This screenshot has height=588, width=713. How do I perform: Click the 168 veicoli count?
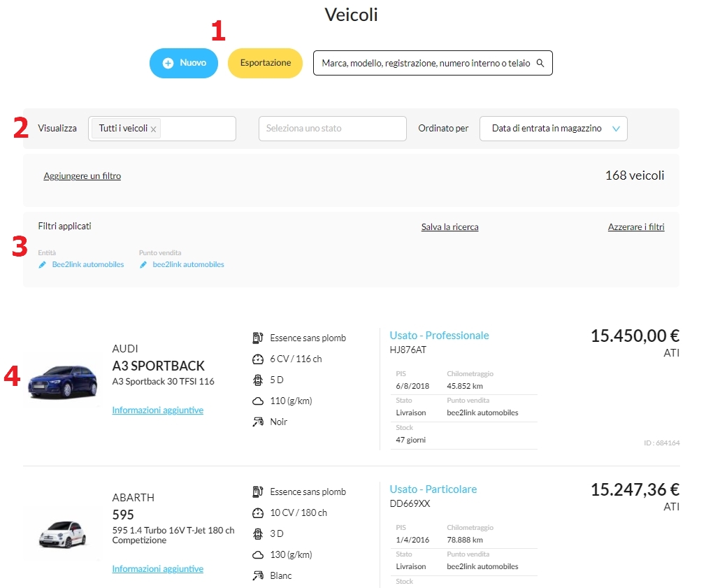(x=634, y=175)
